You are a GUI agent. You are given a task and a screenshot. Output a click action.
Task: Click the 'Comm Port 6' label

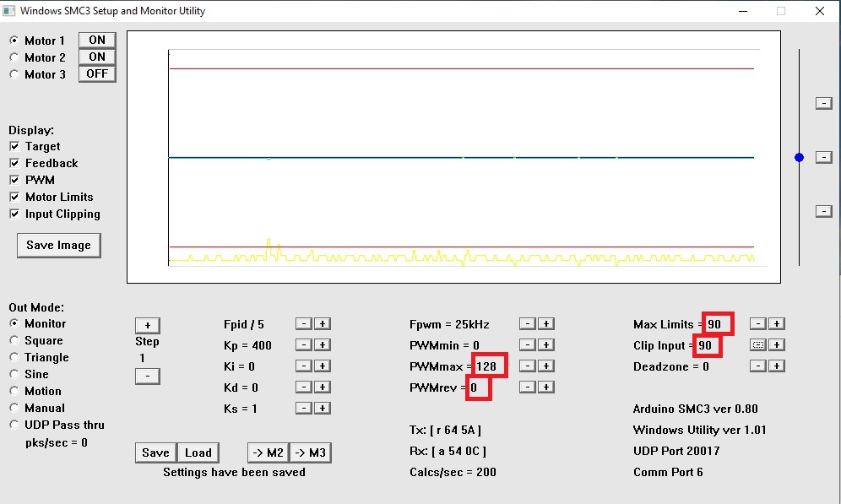668,472
